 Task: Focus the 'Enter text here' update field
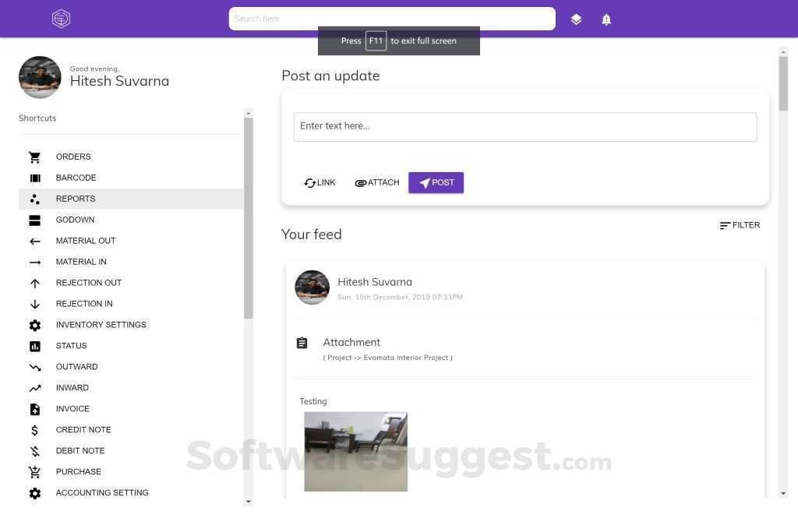524,127
